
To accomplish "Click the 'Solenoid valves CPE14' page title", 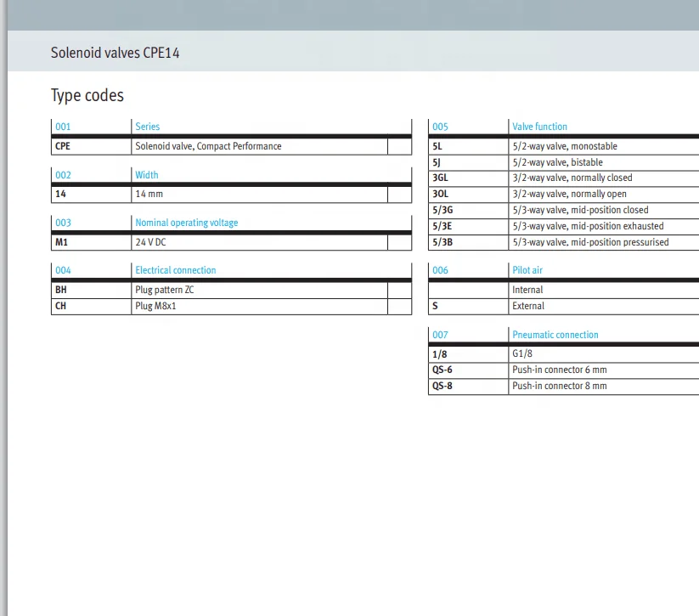I will click(115, 53).
